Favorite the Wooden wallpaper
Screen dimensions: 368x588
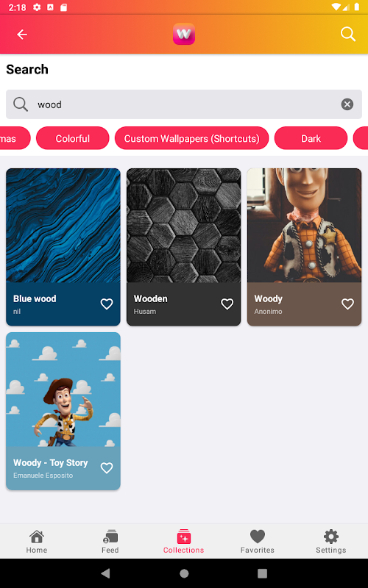[227, 304]
